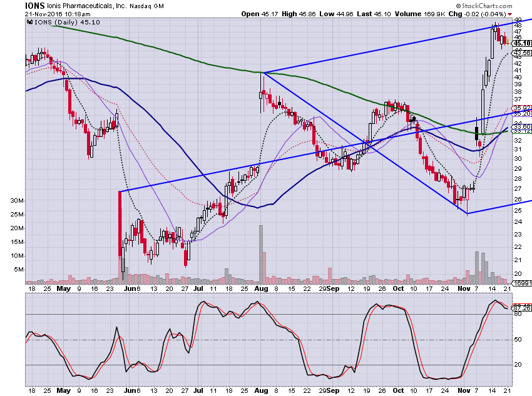Click the Open 45.17 value
This screenshot has width=532, height=396.
tap(260, 14)
